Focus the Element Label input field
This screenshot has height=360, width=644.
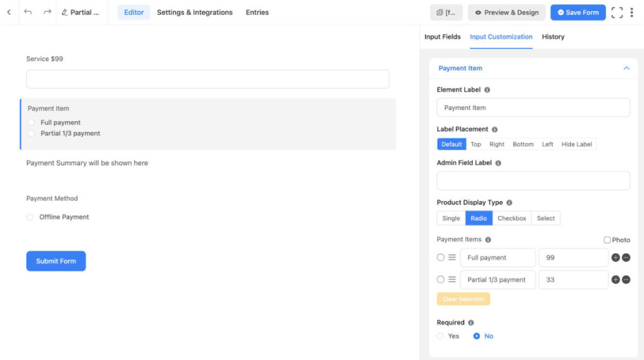coord(533,107)
